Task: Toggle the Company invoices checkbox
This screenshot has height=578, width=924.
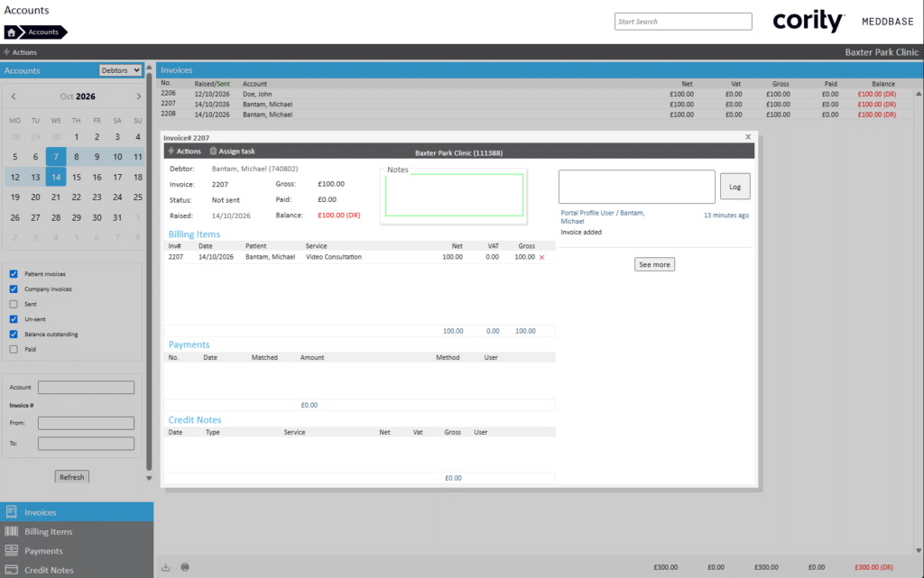Action: point(14,289)
